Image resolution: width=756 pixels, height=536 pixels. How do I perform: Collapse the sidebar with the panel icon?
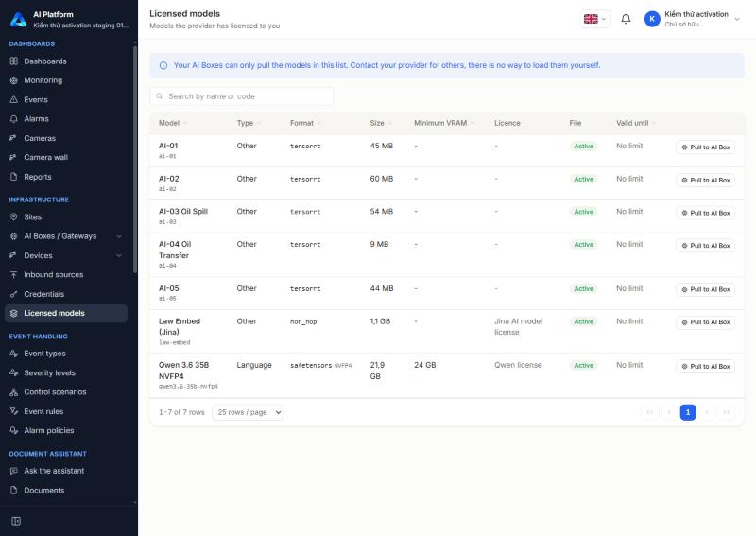pos(16,521)
